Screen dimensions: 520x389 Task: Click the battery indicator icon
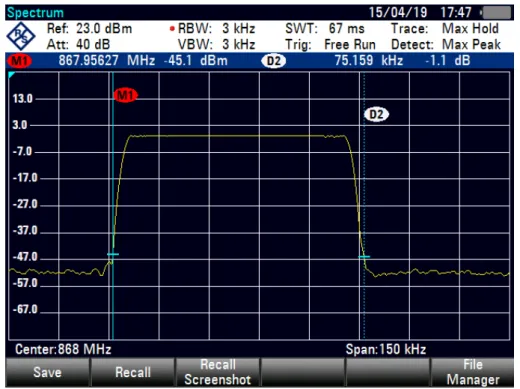(x=496, y=13)
